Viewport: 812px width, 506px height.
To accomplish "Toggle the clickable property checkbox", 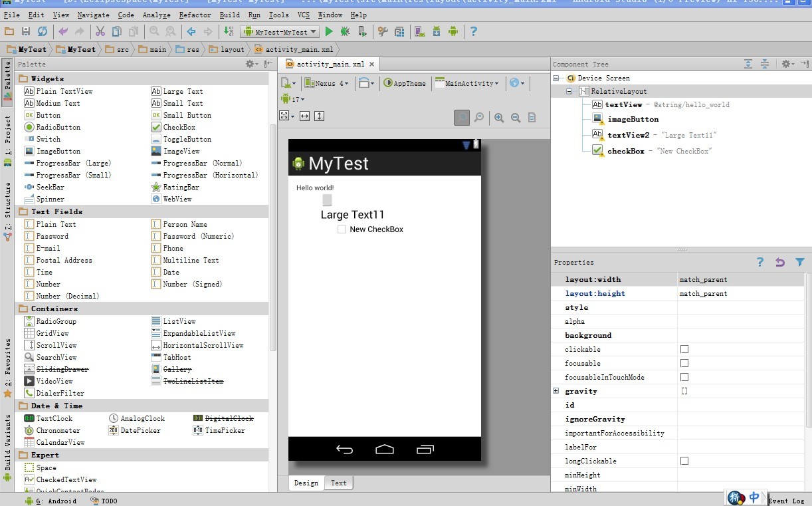I will 684,349.
